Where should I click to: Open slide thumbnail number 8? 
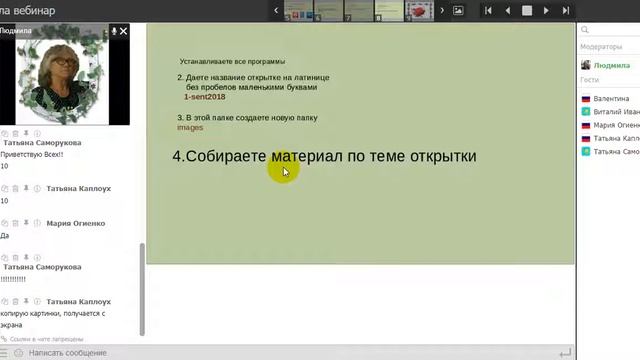click(389, 11)
